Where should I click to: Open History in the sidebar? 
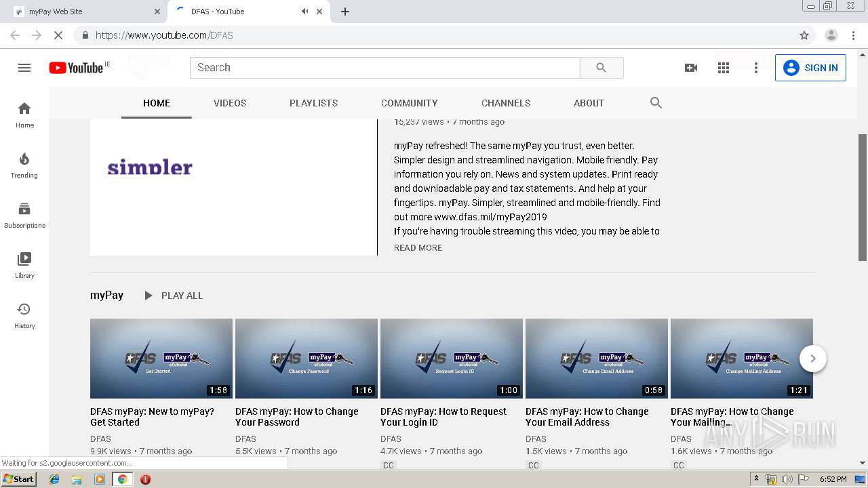point(24,316)
